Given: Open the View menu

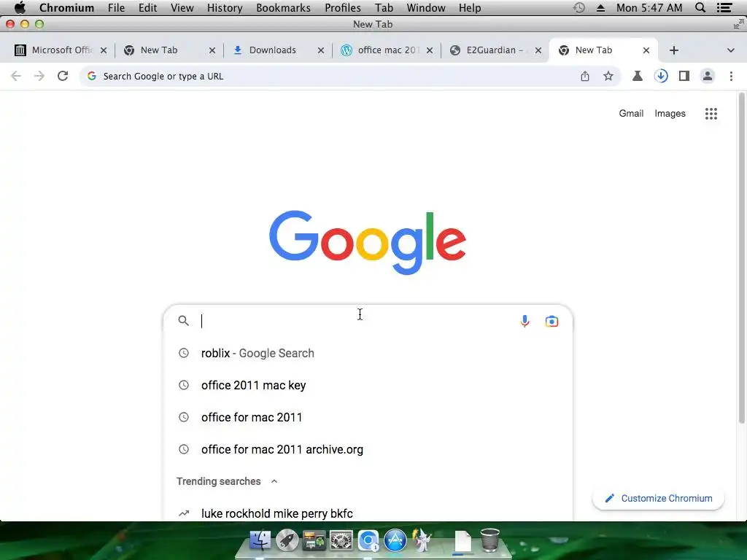Looking at the screenshot, I should (x=182, y=7).
